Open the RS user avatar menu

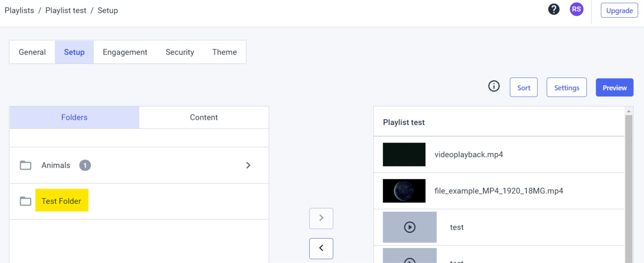577,9
